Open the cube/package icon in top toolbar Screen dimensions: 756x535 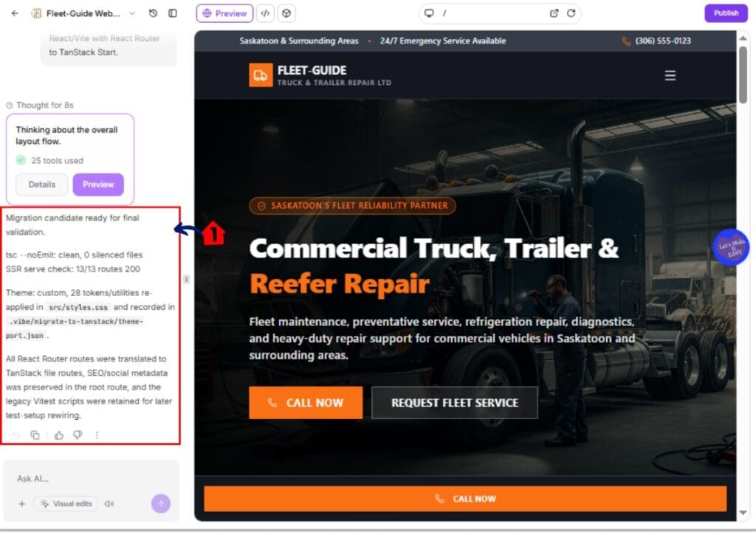pos(286,13)
